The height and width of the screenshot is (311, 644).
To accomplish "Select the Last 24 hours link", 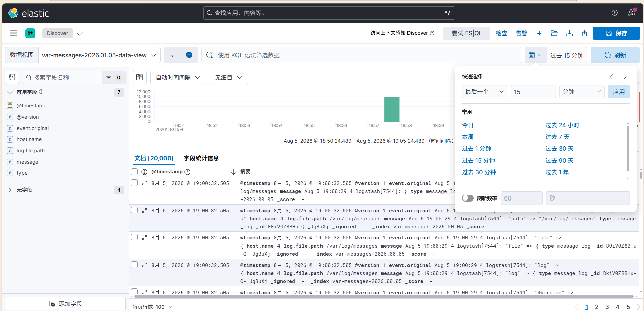I will 562,125.
